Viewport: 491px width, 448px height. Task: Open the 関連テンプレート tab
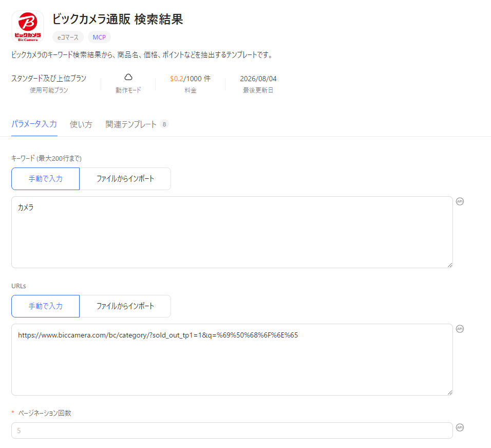point(131,124)
